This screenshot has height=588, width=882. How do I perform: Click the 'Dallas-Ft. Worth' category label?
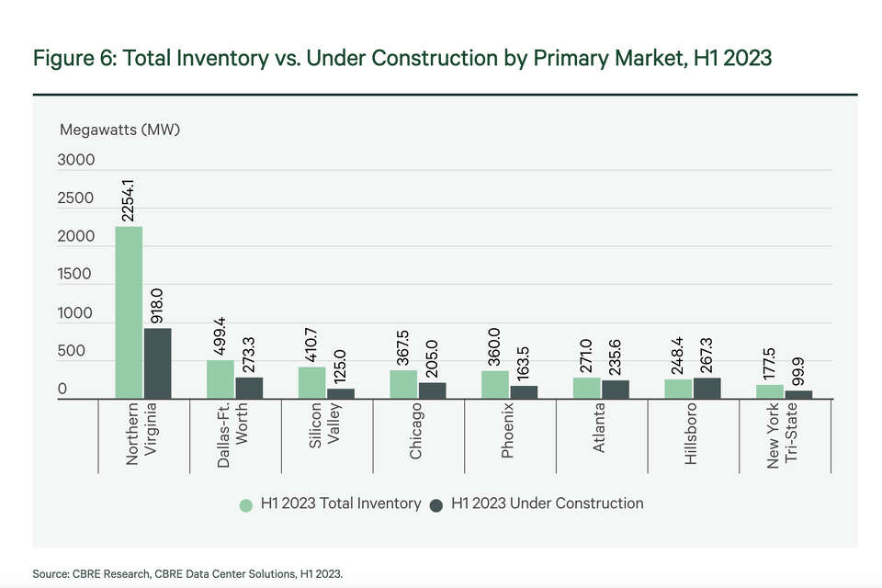tap(232, 435)
